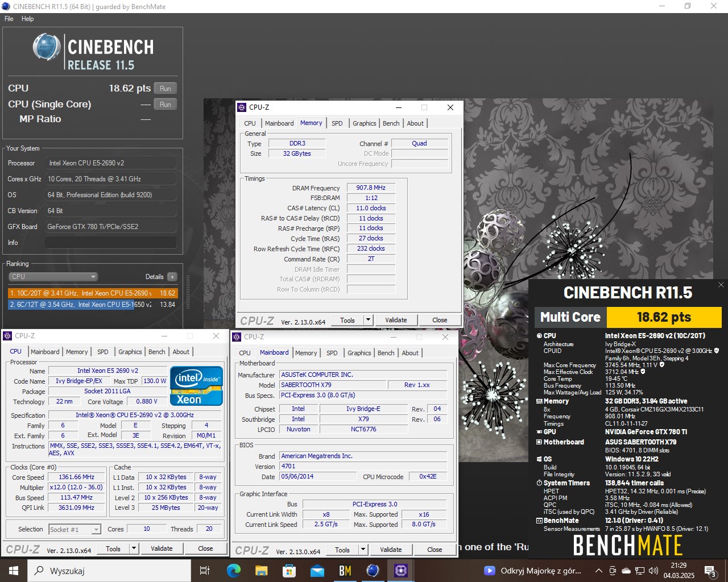Click the Max Effective Clock shield icon
This screenshot has width=728, height=582.
(x=643, y=372)
